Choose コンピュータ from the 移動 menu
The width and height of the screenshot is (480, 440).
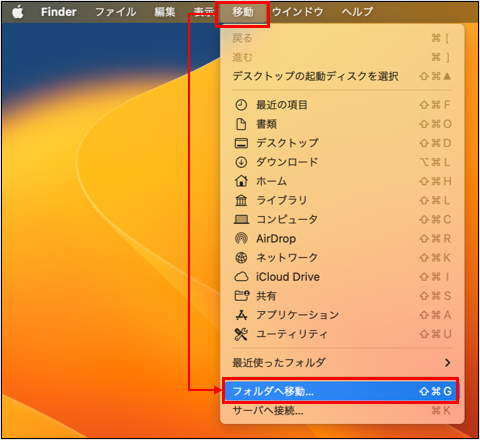tap(342, 219)
